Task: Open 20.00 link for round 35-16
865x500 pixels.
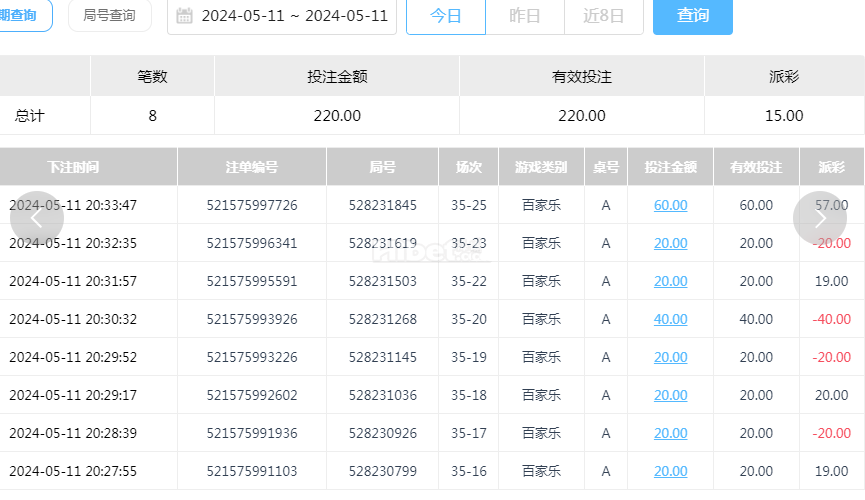Action: (670, 471)
